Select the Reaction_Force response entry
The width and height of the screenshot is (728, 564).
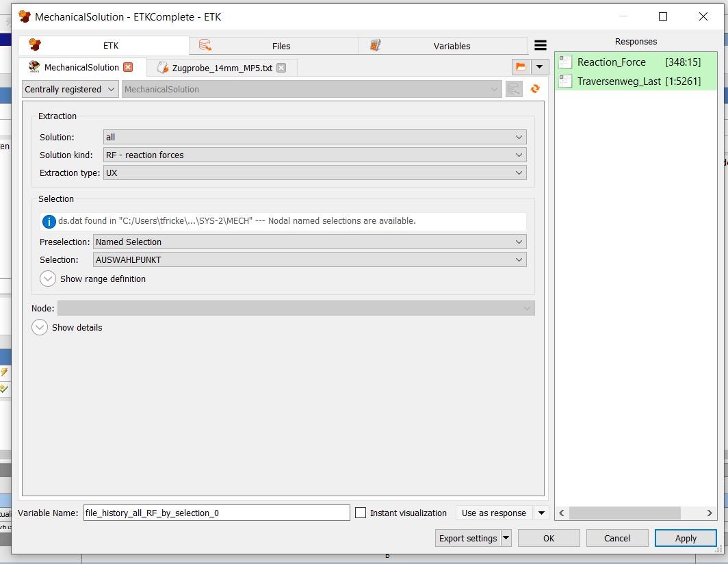[636, 62]
